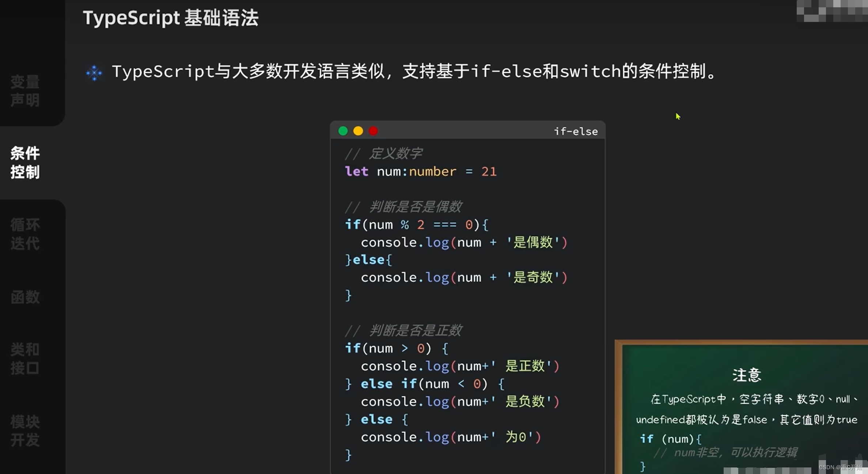The width and height of the screenshot is (868, 474).
Task: Click the blue snowflake bullet icon
Action: coord(94,73)
